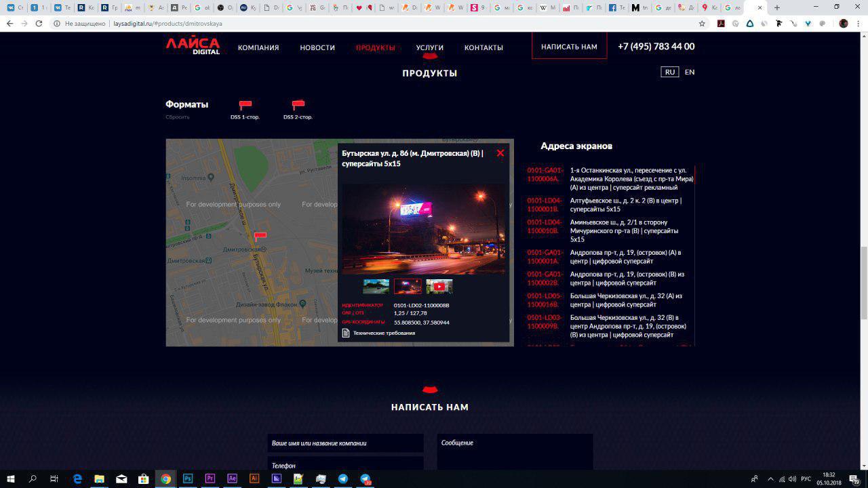Play the YouTube video thumbnail in popup
The height and width of the screenshot is (488, 868).
tap(439, 287)
